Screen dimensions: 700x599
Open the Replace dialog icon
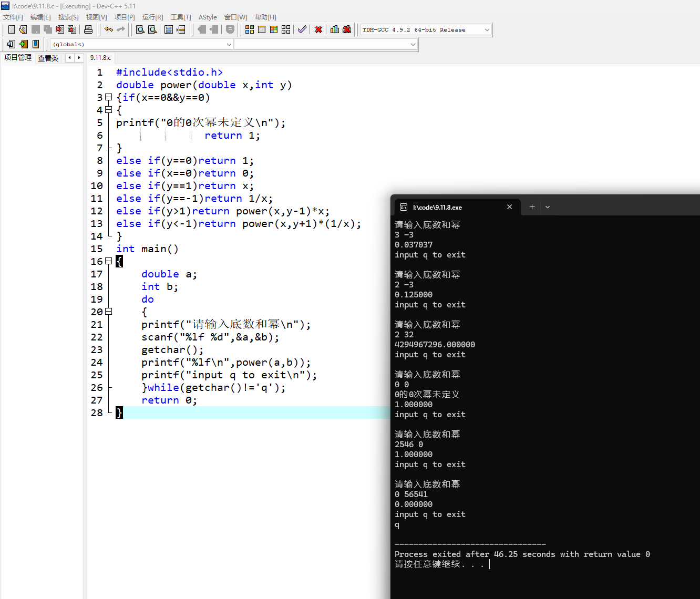point(152,29)
